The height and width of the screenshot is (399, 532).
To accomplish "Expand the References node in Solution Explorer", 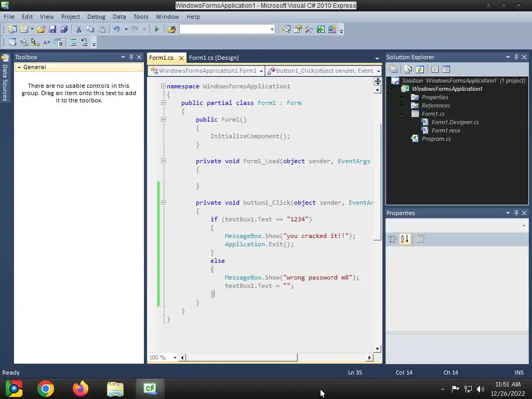I will tap(402, 105).
